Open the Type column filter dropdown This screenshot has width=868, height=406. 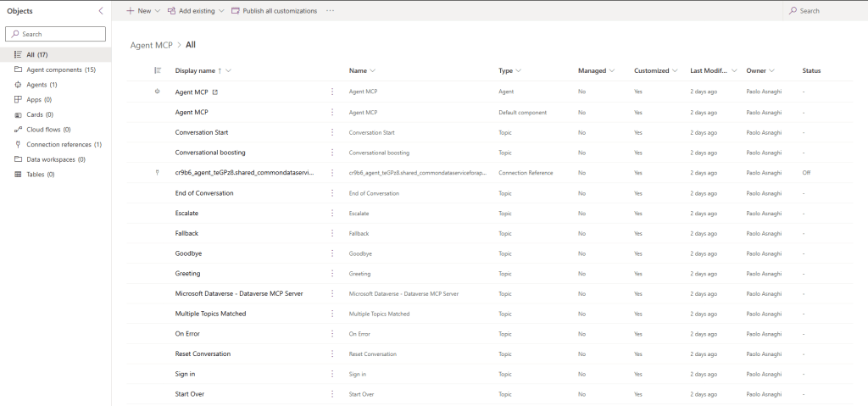[x=518, y=70]
